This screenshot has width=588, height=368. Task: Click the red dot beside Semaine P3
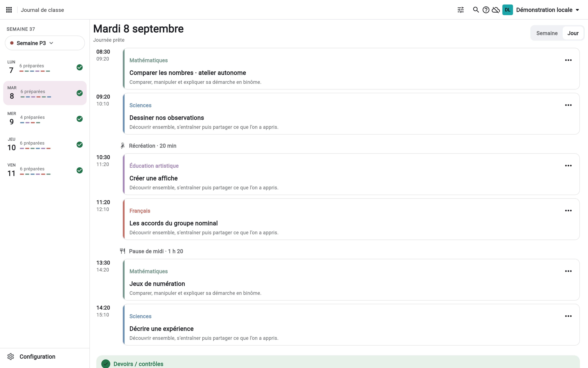pyautogui.click(x=12, y=43)
